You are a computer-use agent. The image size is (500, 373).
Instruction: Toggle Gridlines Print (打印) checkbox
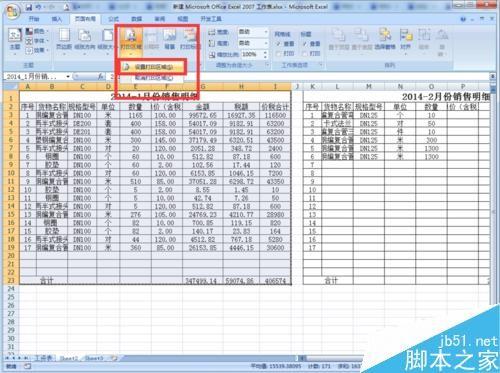278,54
